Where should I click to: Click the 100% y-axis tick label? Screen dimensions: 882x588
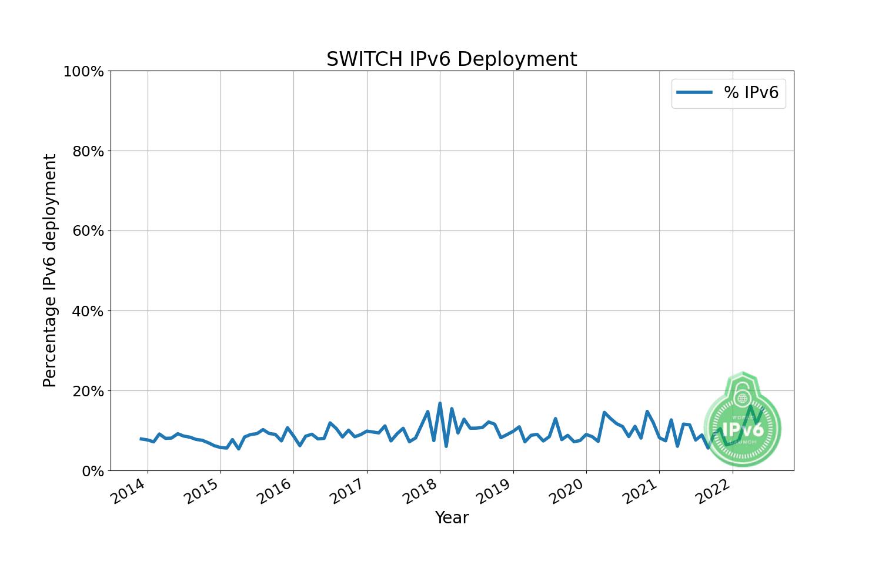pyautogui.click(x=83, y=72)
